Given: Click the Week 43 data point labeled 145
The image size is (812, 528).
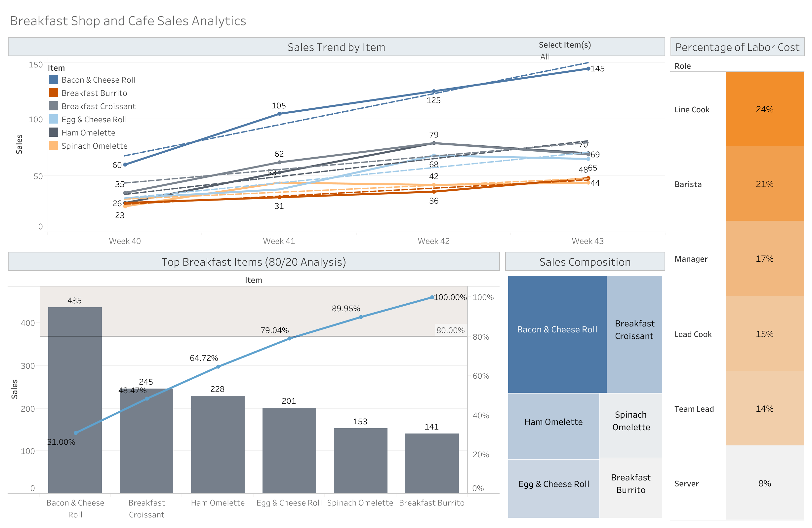Looking at the screenshot, I should [588, 69].
